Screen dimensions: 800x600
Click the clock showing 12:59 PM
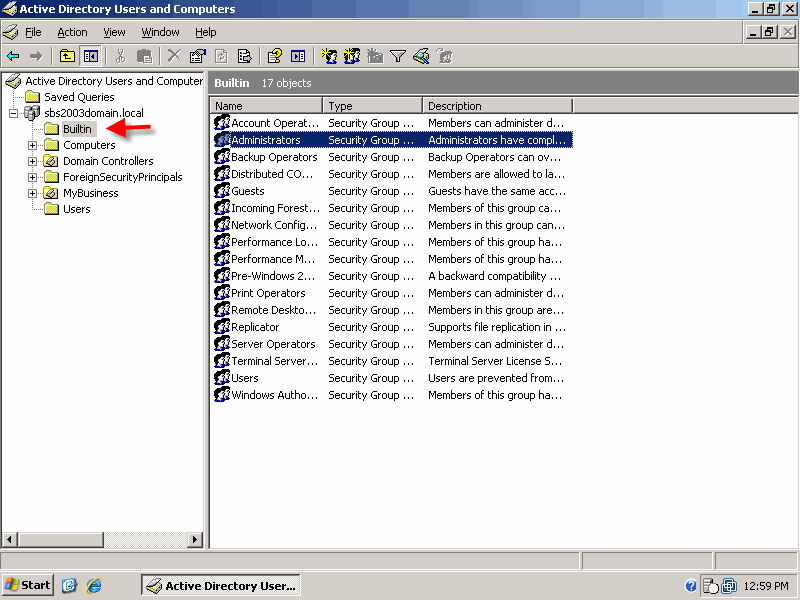[x=766, y=586]
